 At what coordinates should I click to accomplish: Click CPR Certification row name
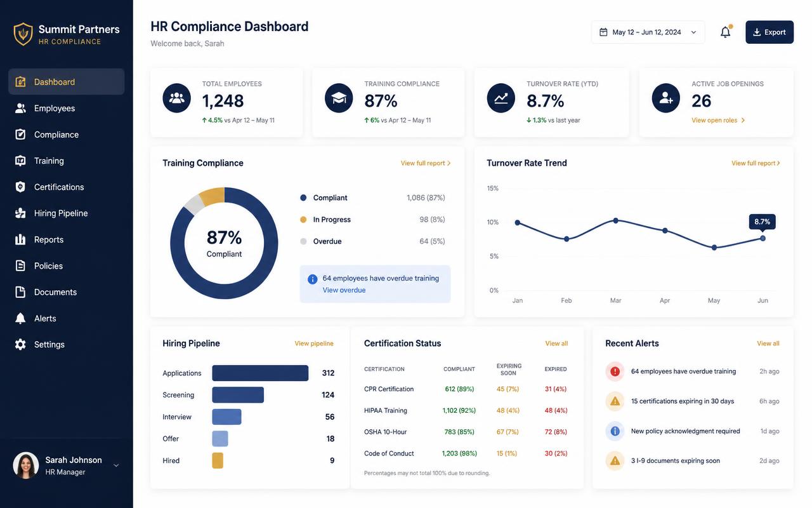coord(389,389)
